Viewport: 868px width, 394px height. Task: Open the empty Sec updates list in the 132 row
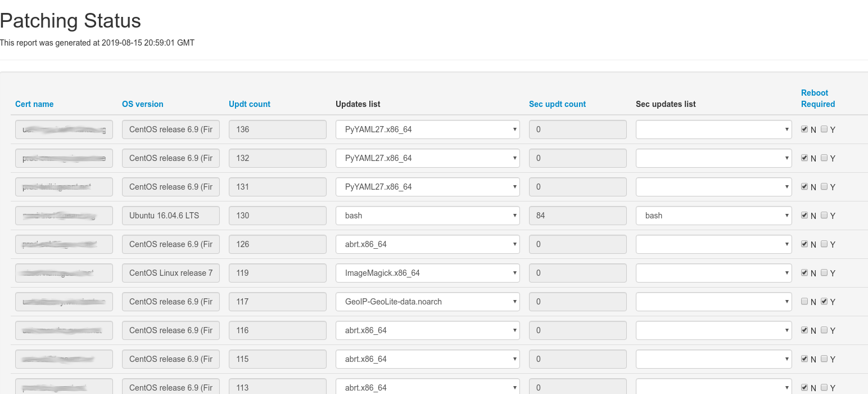coord(714,158)
